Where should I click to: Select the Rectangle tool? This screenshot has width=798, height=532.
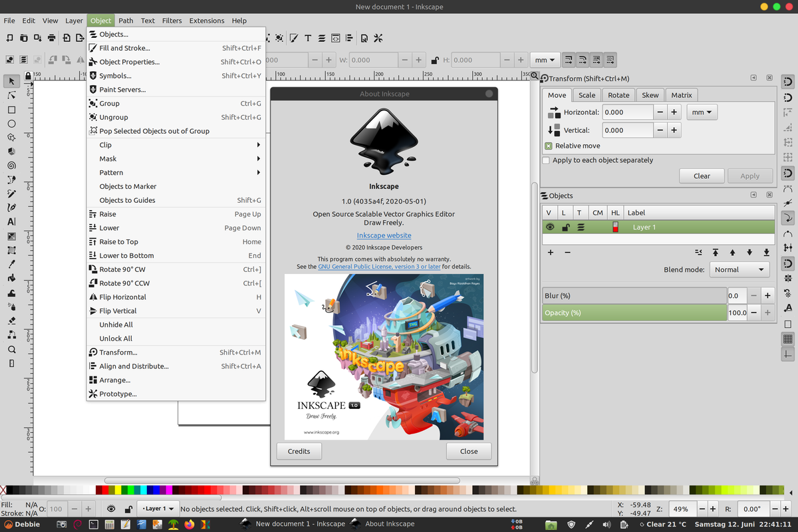coord(11,110)
